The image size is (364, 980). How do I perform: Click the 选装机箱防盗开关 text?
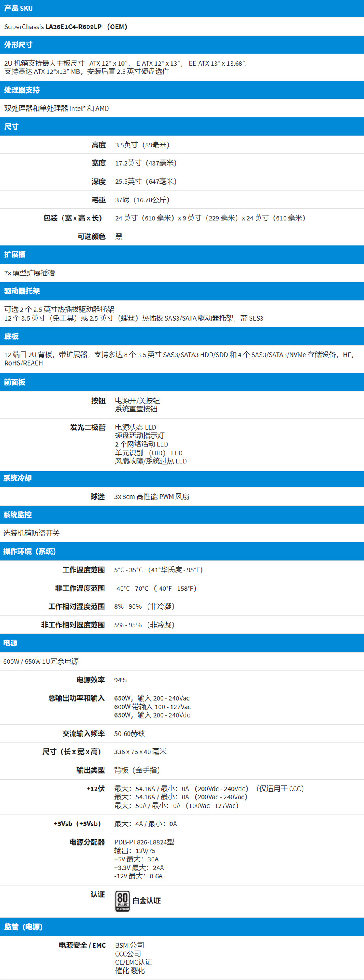click(x=32, y=533)
